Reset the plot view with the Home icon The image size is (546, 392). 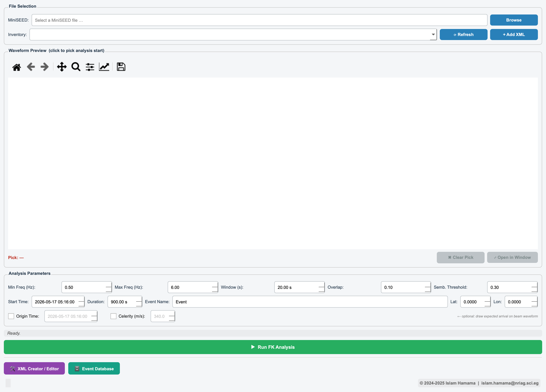click(17, 67)
